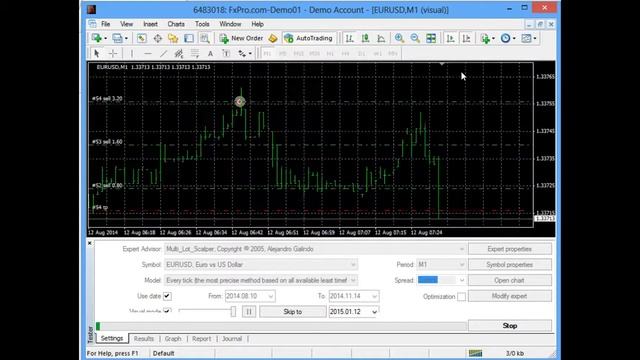Tile chart windows icon
This screenshot has height=360, width=640.
tap(431, 38)
